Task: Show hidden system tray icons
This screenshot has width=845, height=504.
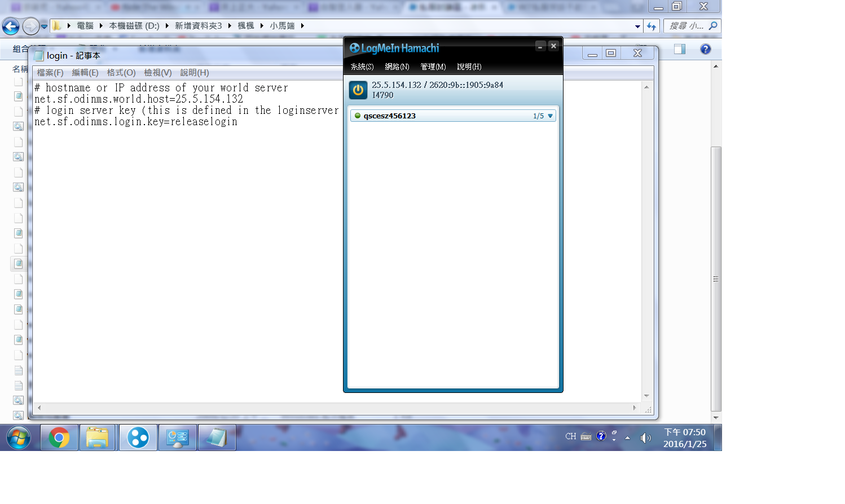Action: pos(627,437)
